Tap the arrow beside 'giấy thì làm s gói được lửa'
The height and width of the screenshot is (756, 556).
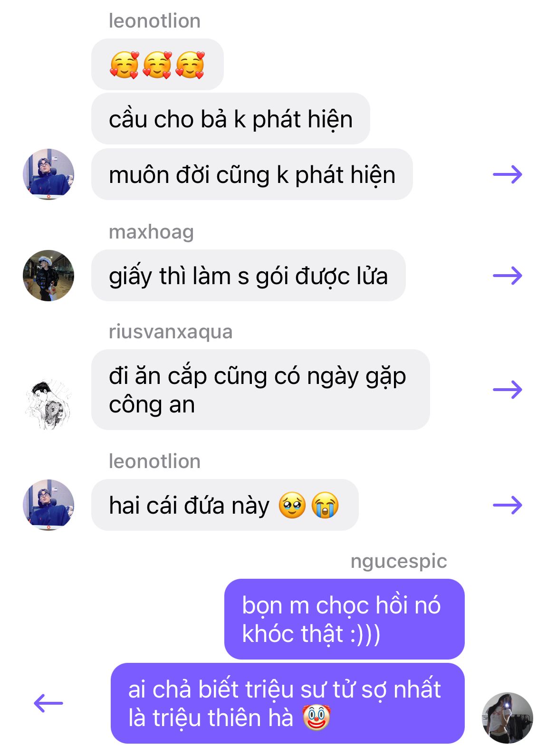(x=508, y=275)
